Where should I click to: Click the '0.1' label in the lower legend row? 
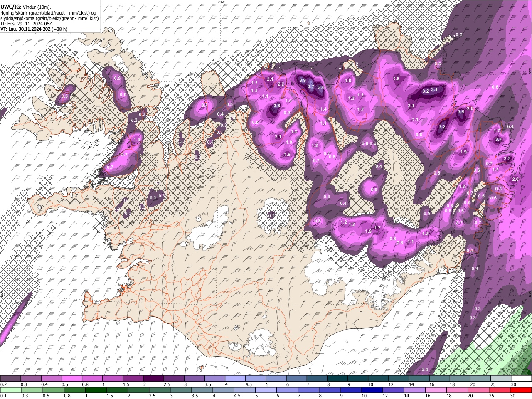2,396
